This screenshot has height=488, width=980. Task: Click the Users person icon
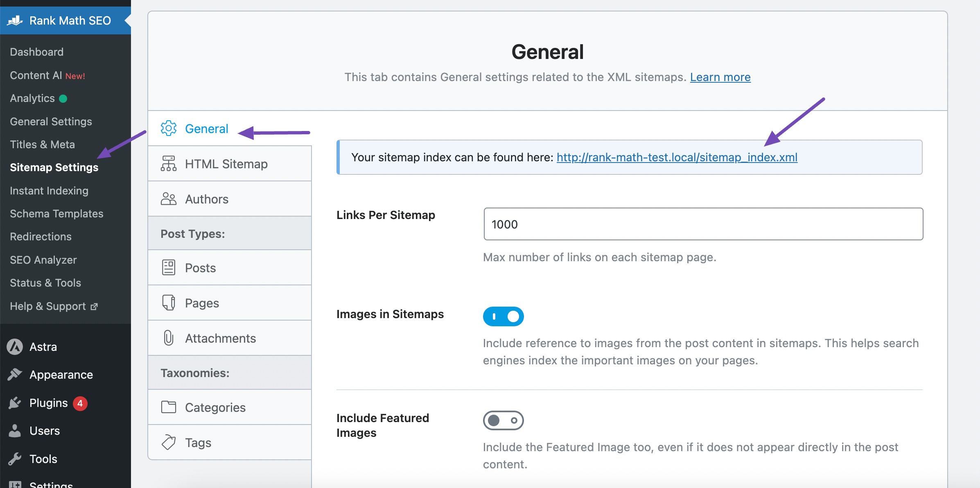15,431
